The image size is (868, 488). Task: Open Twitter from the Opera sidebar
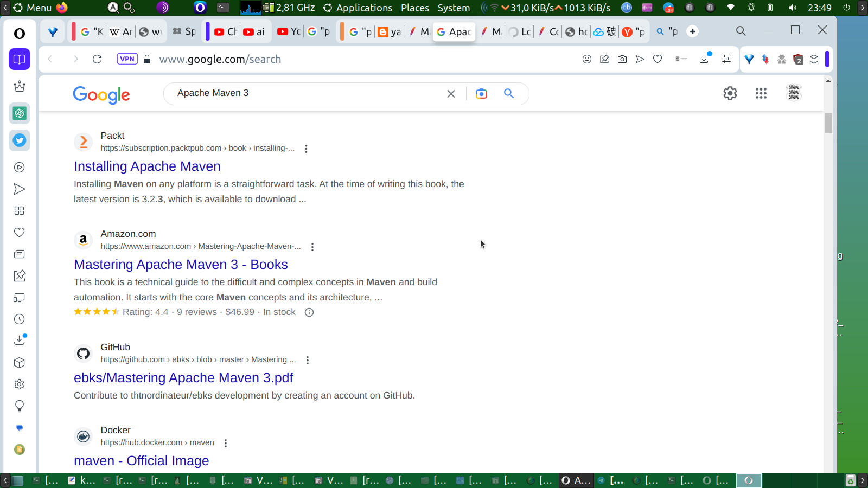click(20, 140)
